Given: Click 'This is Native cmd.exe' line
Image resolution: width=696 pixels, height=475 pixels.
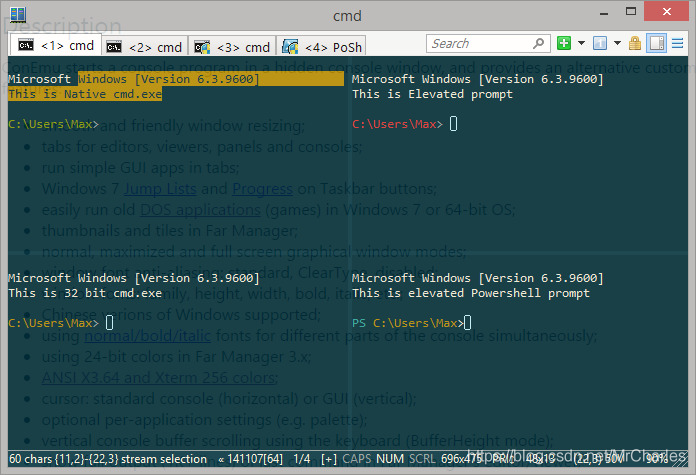Looking at the screenshot, I should [85, 94].
